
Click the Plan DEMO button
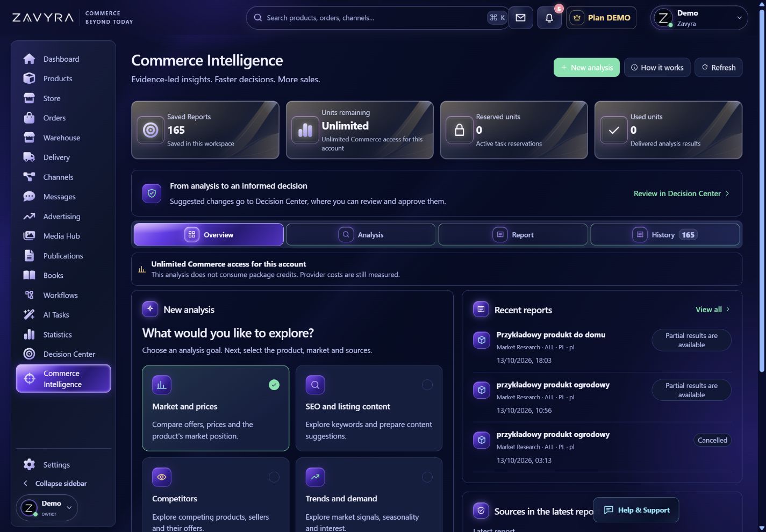point(602,18)
